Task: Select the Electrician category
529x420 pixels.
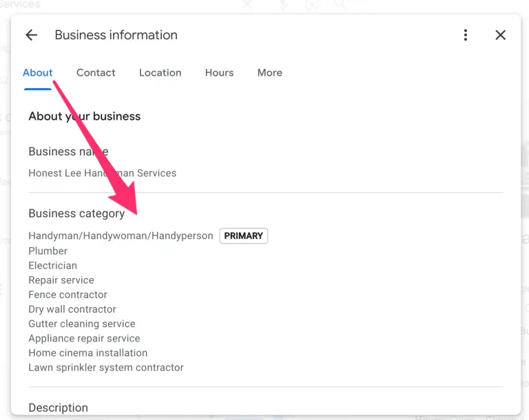Action: coord(52,266)
